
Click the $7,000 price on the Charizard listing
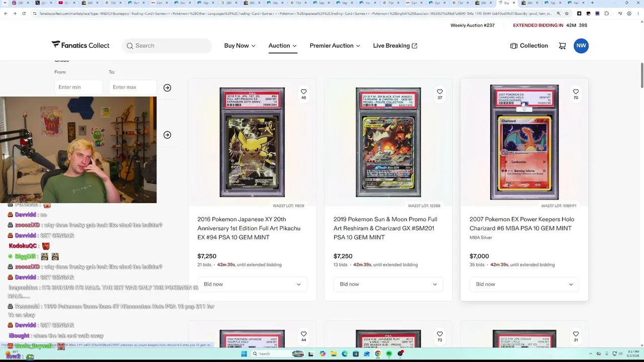(x=479, y=256)
